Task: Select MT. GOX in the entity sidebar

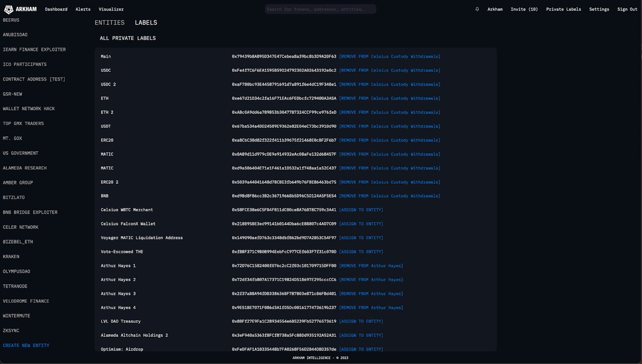Action: [13, 138]
